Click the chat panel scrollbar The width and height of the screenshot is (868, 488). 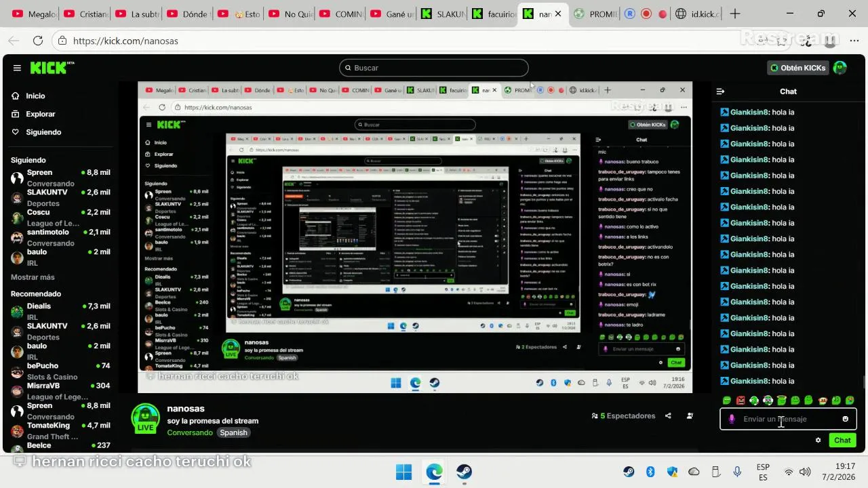864,383
